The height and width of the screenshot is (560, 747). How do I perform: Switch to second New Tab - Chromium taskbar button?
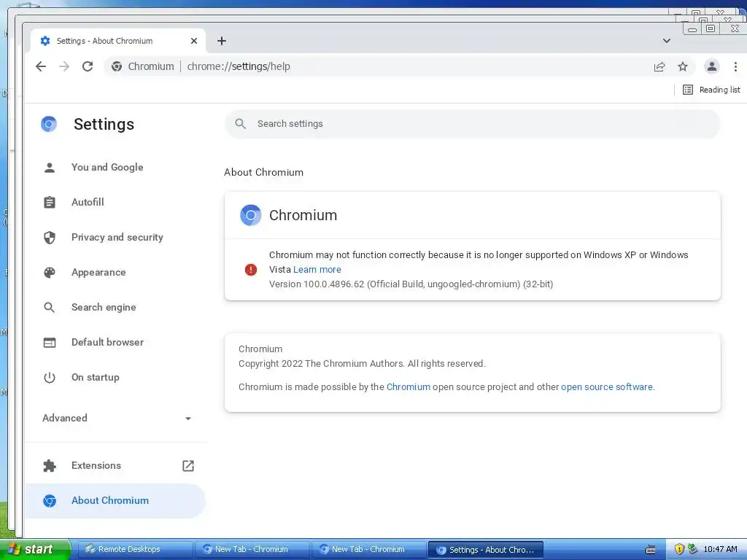click(x=368, y=550)
